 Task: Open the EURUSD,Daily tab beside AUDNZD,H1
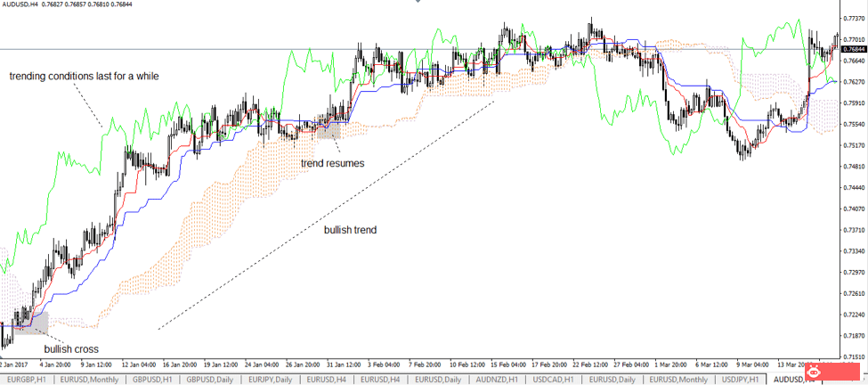[x=439, y=380]
